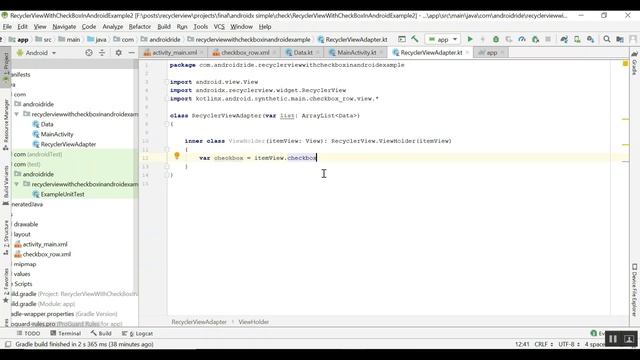Screen dimensions: 640x360
Task: Open the Android project view dropdown
Action: [x=37, y=53]
